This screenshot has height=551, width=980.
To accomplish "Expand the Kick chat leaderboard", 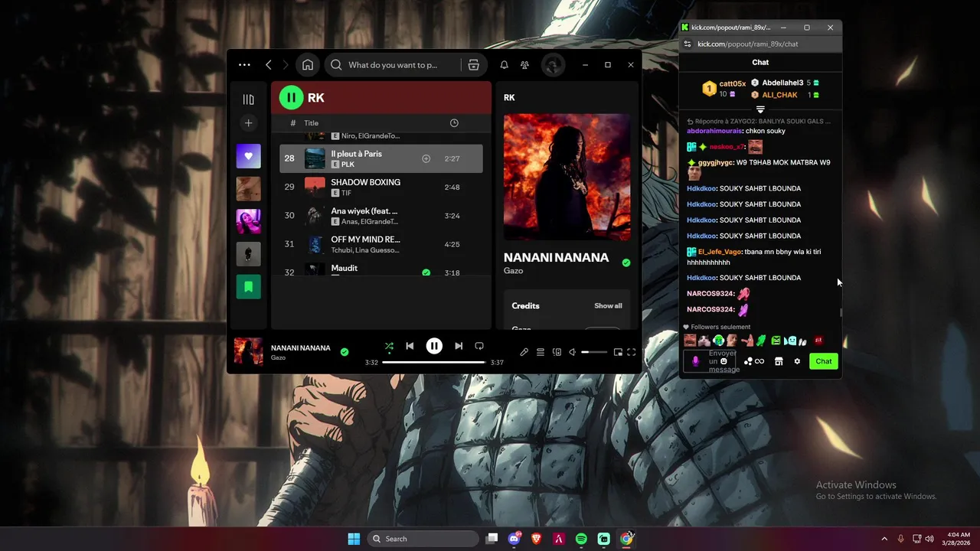I will [x=760, y=110].
